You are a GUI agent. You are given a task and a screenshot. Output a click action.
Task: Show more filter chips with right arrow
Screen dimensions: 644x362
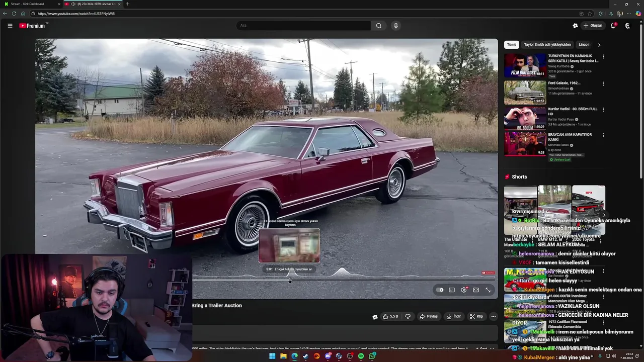point(599,45)
